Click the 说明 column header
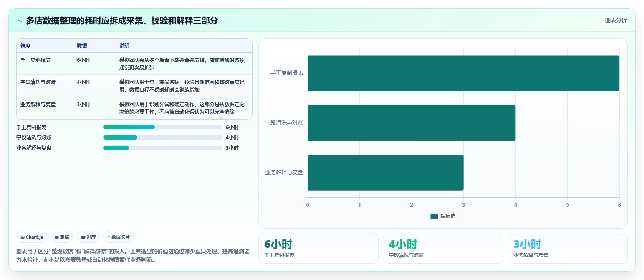 pos(124,46)
